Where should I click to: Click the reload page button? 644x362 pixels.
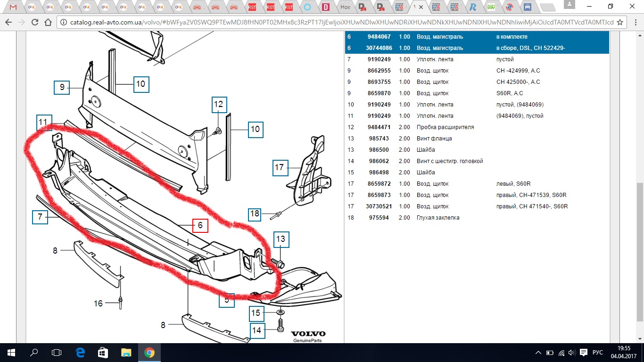tap(35, 22)
